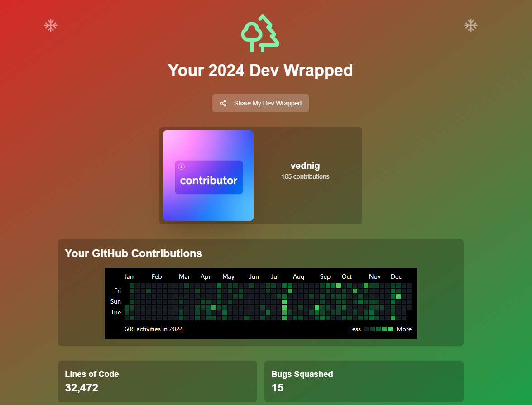Click the Apr month label in the graph
This screenshot has width=532, height=405.
pyautogui.click(x=206, y=276)
